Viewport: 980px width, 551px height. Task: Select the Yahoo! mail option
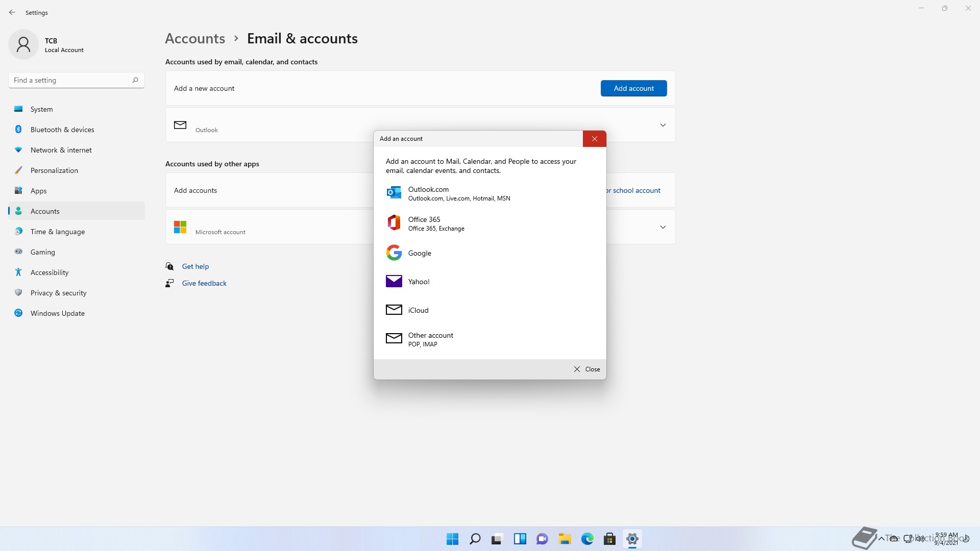coord(490,282)
